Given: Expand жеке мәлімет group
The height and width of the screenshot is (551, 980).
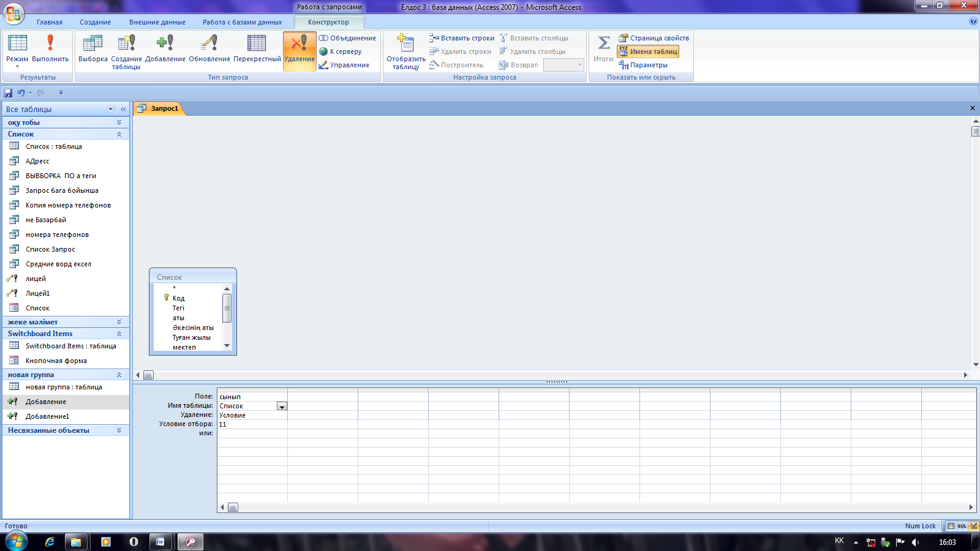Looking at the screenshot, I should [x=66, y=322].
